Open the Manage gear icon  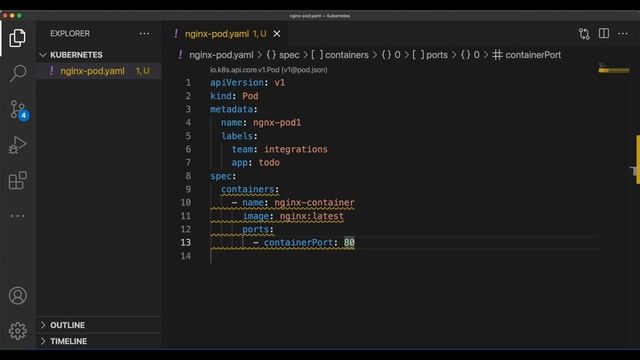point(18,331)
